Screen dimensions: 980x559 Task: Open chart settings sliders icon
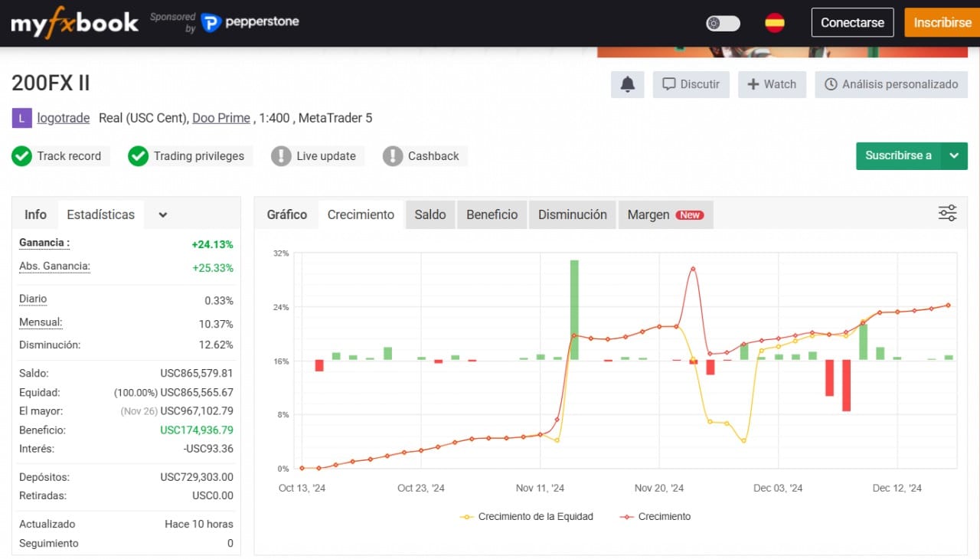tap(947, 214)
